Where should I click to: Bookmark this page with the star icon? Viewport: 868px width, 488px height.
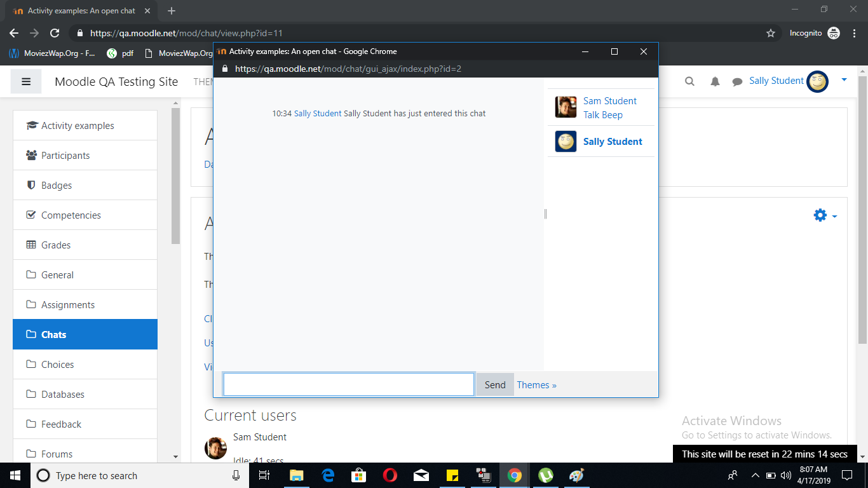771,33
